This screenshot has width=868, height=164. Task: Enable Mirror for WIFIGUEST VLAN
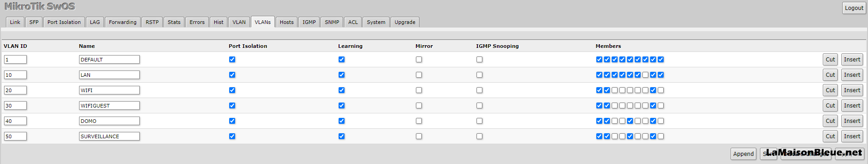419,106
